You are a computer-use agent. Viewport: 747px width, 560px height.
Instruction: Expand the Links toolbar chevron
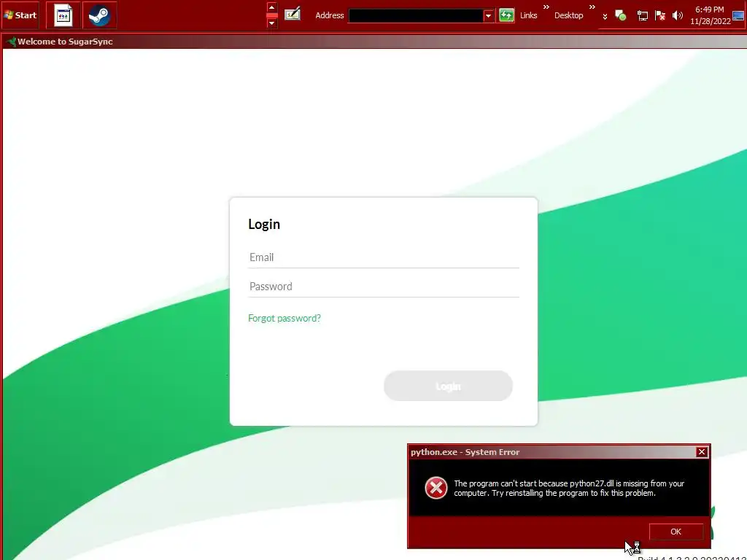546,7
